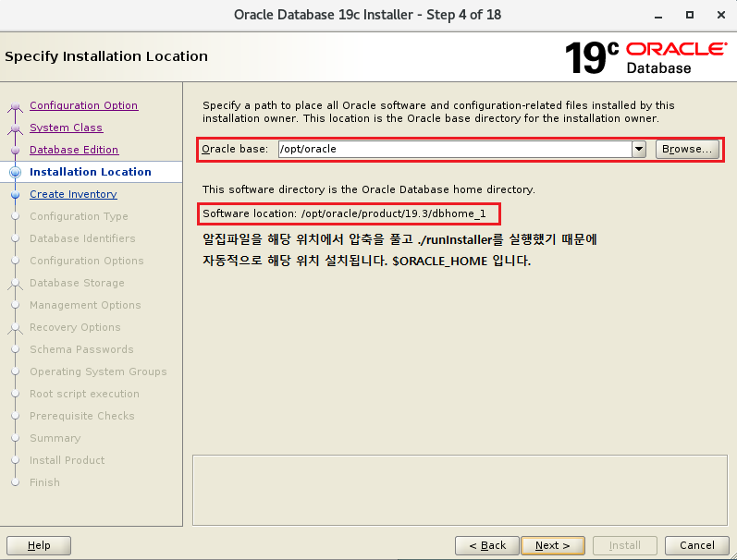Click the step bullet beside System Class
Viewport: 737px width, 560px height.
[x=15, y=128]
